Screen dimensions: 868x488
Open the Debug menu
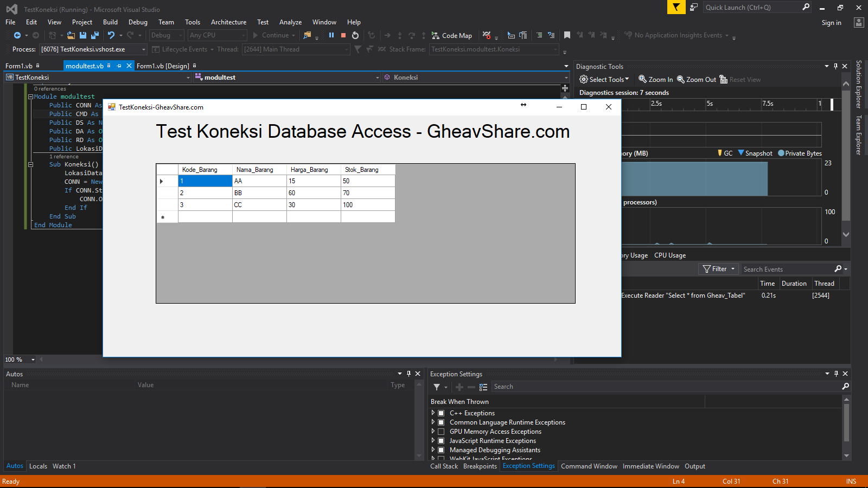[138, 22]
